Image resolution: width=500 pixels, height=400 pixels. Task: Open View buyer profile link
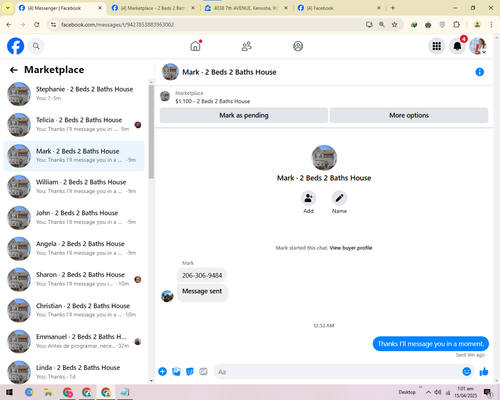[351, 248]
